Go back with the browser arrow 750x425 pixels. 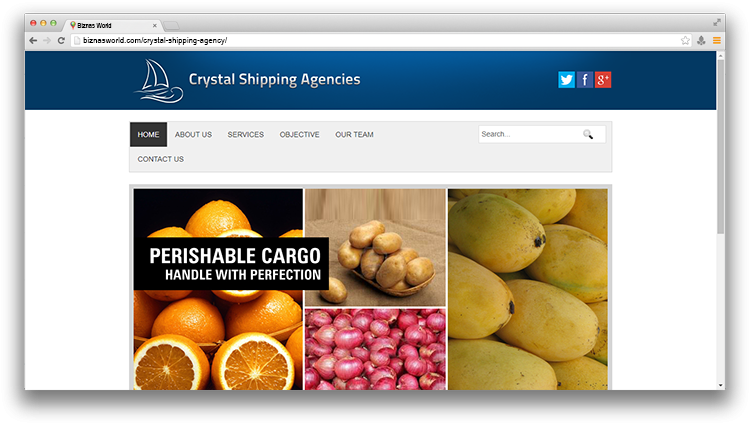pos(33,41)
